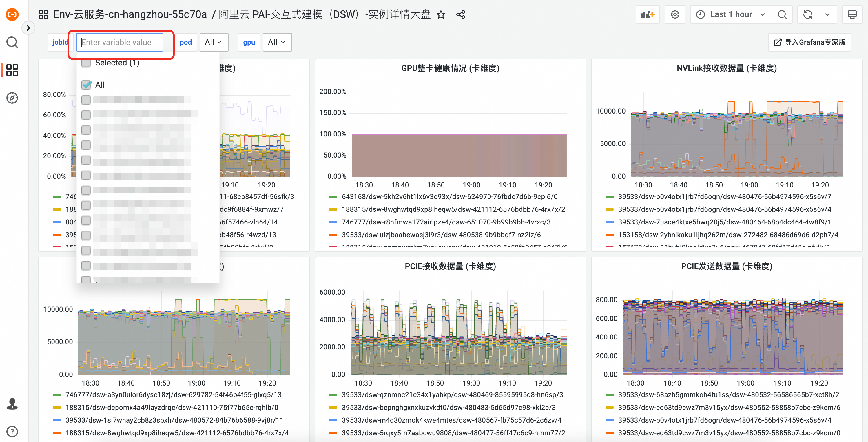868x442 pixels.
Task: Open the pod All dropdown
Action: 213,42
